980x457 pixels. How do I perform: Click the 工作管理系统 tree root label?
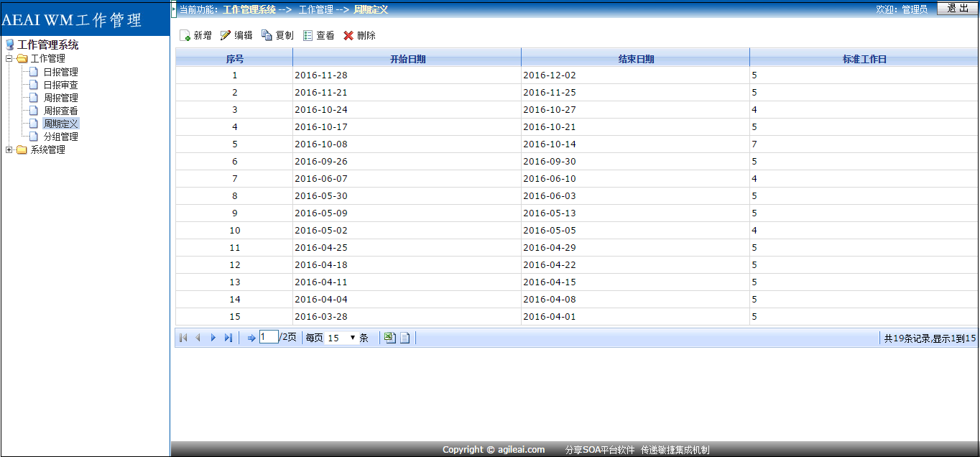tap(48, 45)
